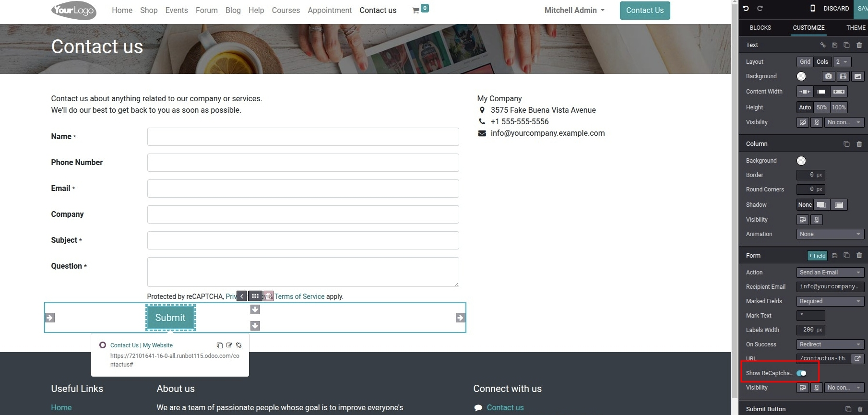Screen dimensions: 868x415
Task: Open Text background color swatch
Action: click(x=801, y=76)
